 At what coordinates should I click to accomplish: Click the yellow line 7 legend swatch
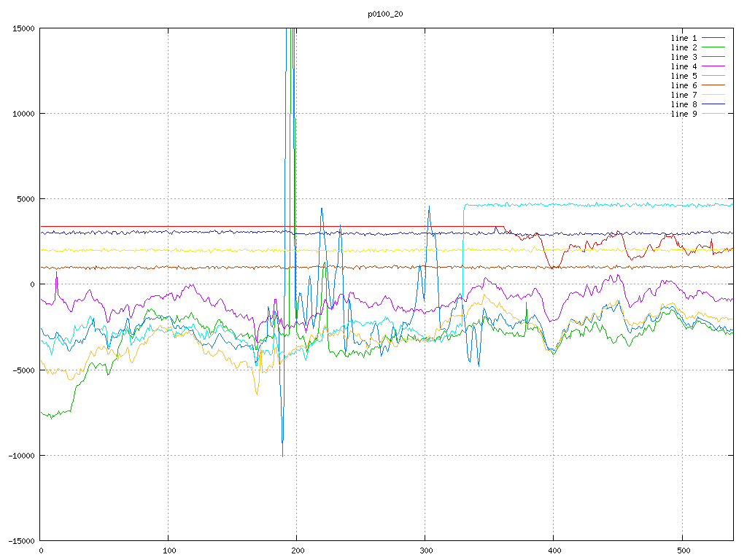[x=713, y=94]
